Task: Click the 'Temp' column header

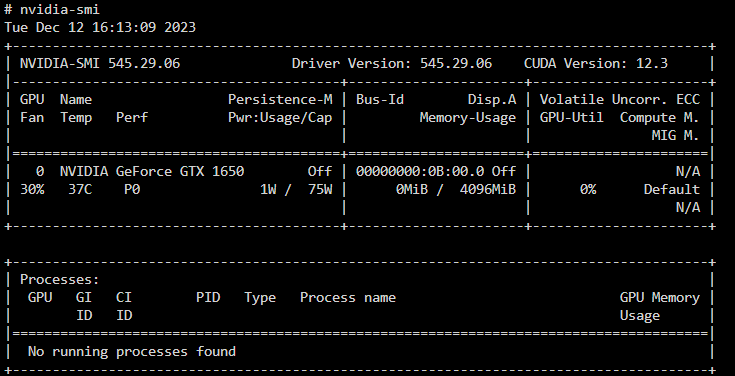Action: 76,118
